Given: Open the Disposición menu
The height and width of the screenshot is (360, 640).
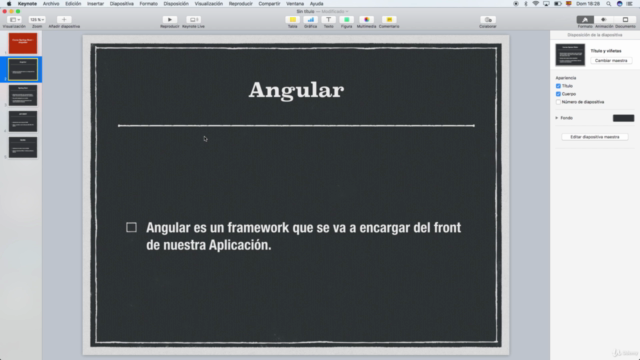Looking at the screenshot, I should point(176,4).
